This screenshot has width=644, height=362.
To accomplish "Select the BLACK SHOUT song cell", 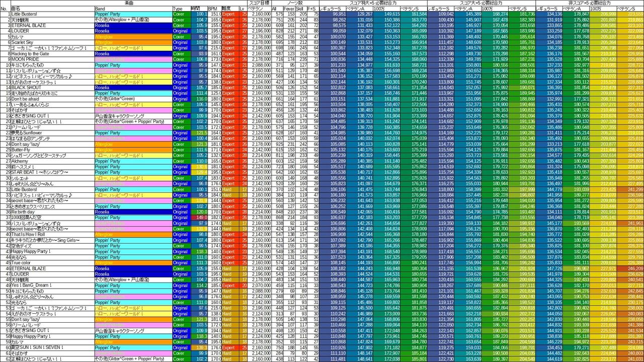I will pos(52,87).
